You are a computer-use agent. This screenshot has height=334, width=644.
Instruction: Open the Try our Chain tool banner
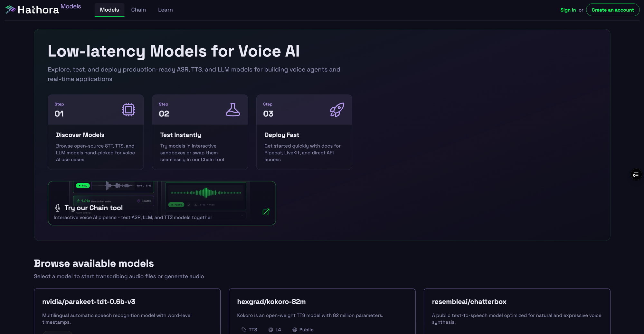(162, 203)
